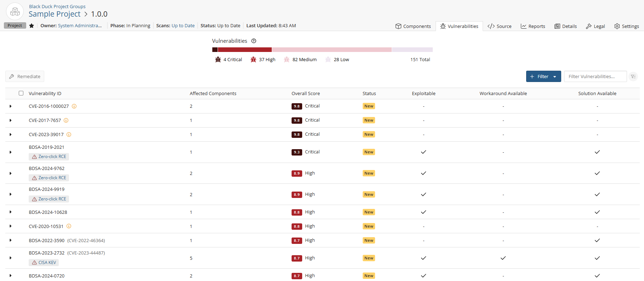Image resolution: width=644 pixels, height=281 pixels.
Task: Click the 4 Critical bug icon
Action: [218, 60]
